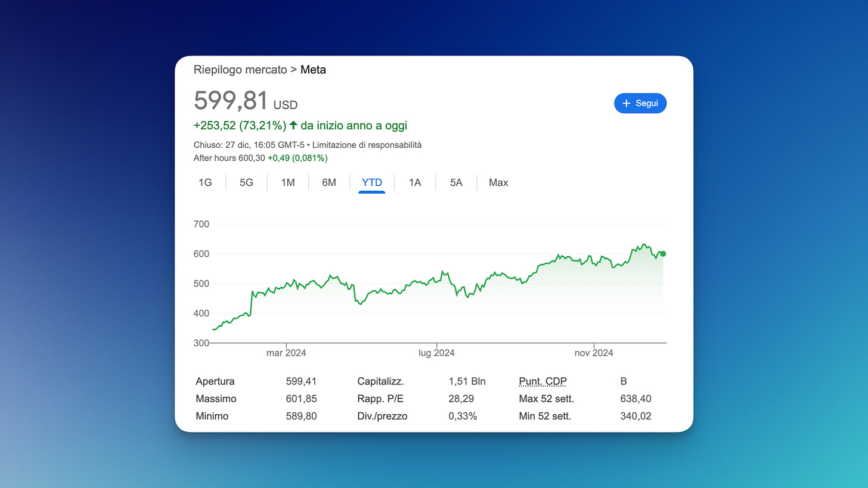Click the nov 2024 axis label
868x488 pixels.
click(x=594, y=353)
